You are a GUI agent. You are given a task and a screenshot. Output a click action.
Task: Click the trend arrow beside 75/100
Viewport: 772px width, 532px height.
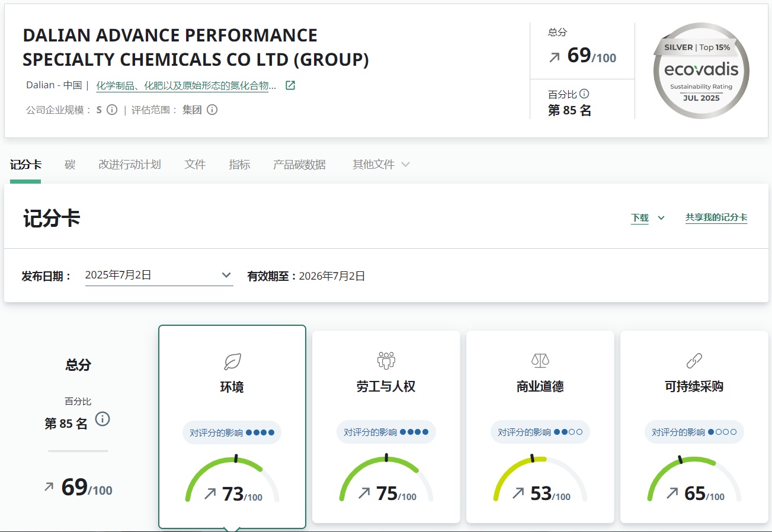pyautogui.click(x=364, y=493)
